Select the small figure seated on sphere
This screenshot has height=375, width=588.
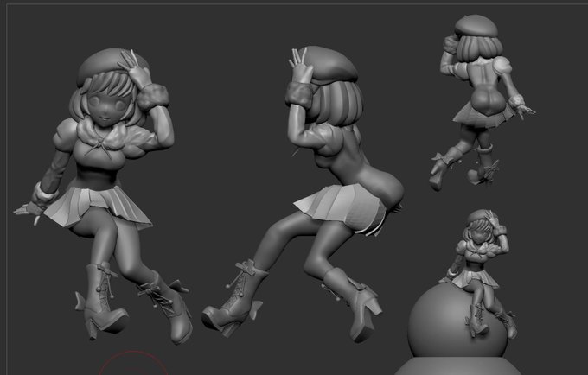(480, 274)
